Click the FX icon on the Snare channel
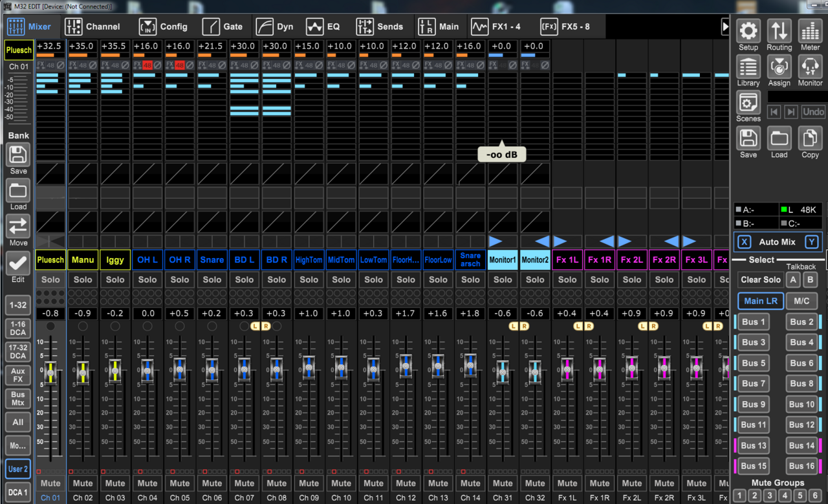 click(x=202, y=65)
